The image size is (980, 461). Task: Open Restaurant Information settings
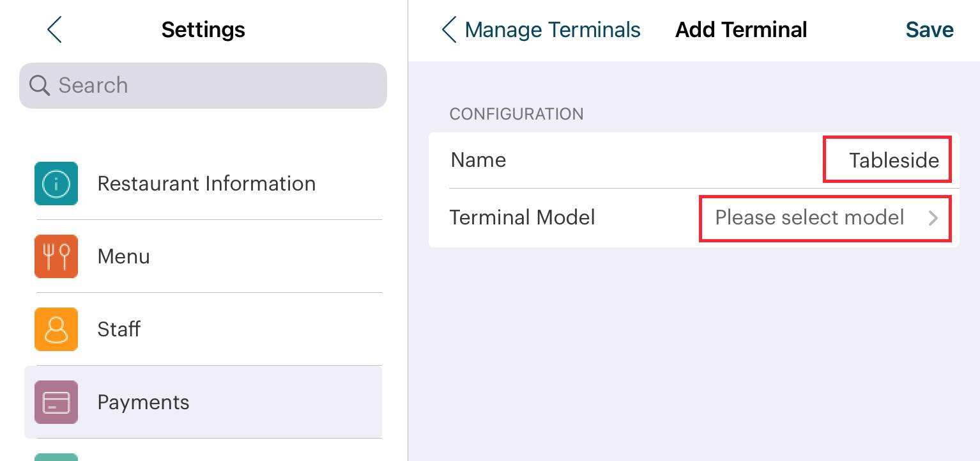(x=206, y=184)
